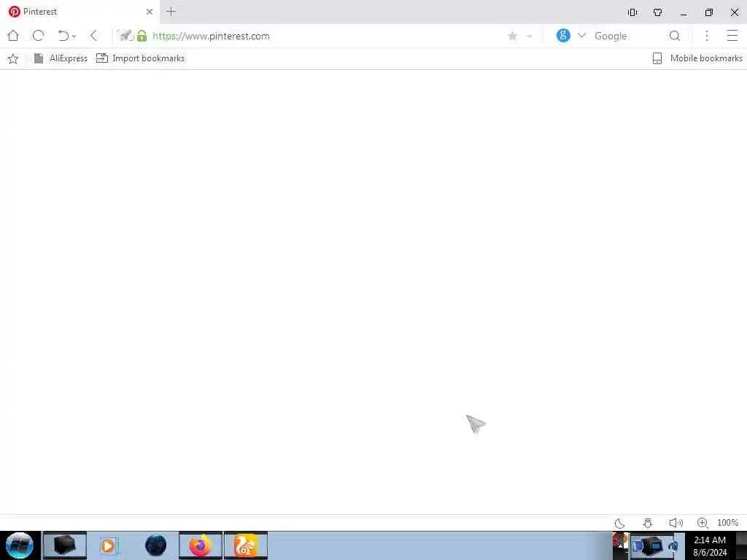
Task: Open the search engine chooser chevron
Action: 581,36
